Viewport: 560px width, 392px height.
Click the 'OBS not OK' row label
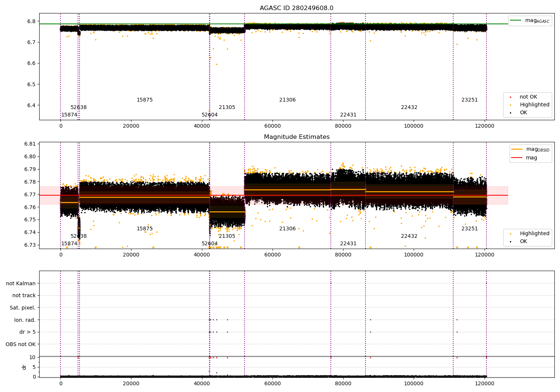click(21, 344)
